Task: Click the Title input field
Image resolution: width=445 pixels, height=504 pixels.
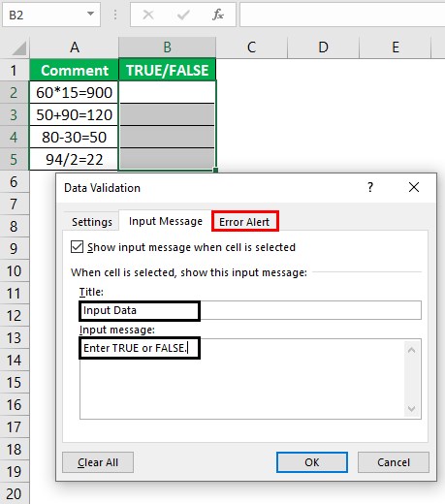Action: pyautogui.click(x=250, y=310)
